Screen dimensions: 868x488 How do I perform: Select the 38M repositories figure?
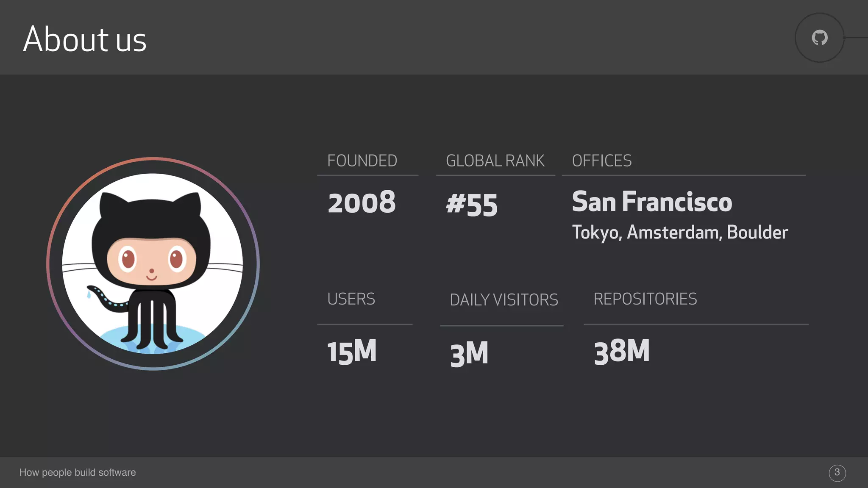coord(621,352)
